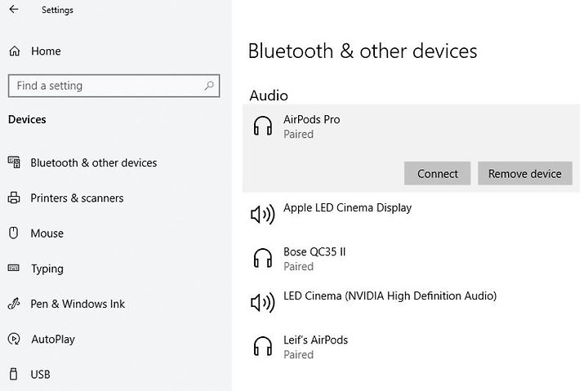Focus the Find a setting field
Image resolution: width=588 pixels, height=391 pixels.
point(114,86)
